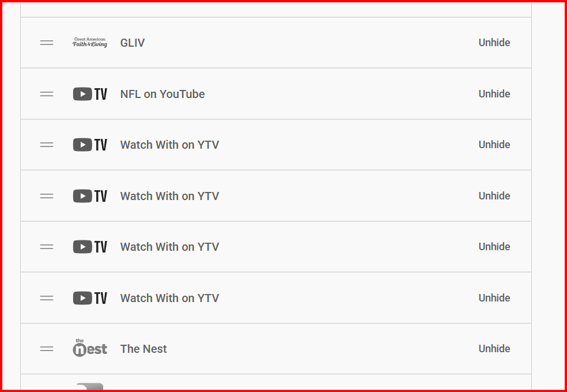Unhide the second of four Watch With on YTV rows
The height and width of the screenshot is (392, 567).
coord(494,196)
